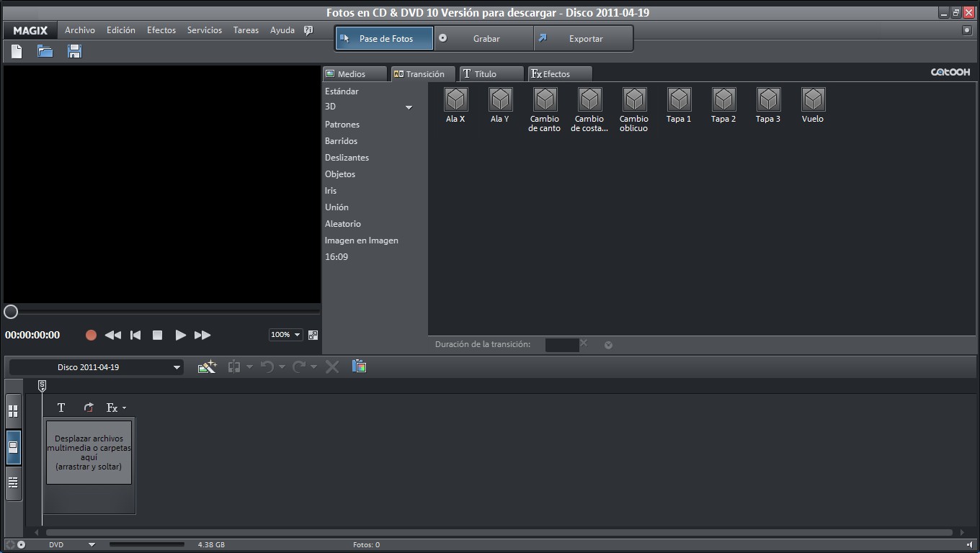Switch to the Fx Efectos tab
Image resolution: width=980 pixels, height=553 pixels.
coord(560,73)
